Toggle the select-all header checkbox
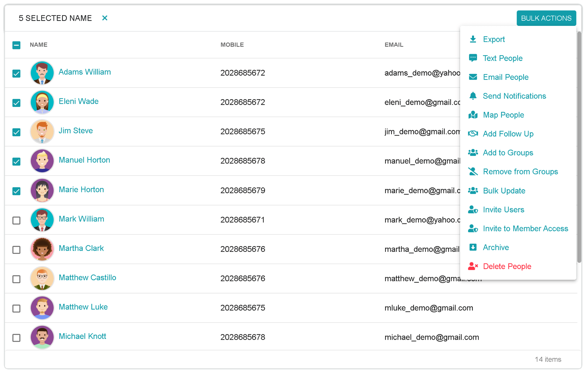This screenshot has height=370, width=588. (x=16, y=45)
